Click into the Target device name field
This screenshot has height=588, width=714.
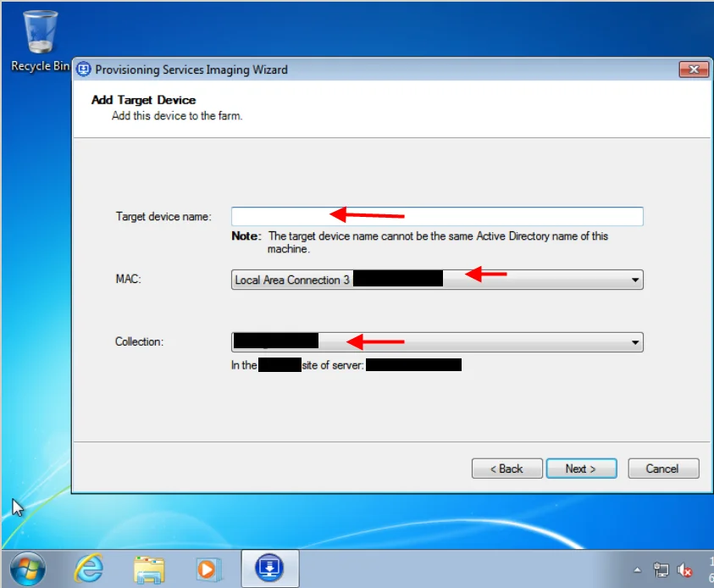pos(437,216)
